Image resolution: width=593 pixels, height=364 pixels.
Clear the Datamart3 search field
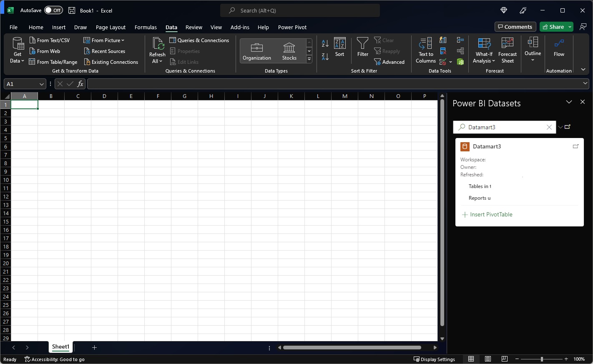click(549, 127)
